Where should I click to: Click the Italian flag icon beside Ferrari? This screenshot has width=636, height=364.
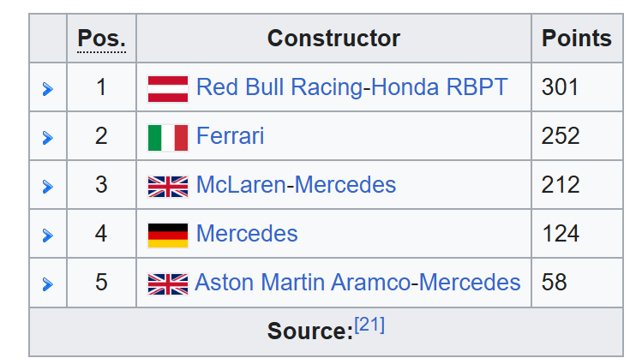point(168,138)
